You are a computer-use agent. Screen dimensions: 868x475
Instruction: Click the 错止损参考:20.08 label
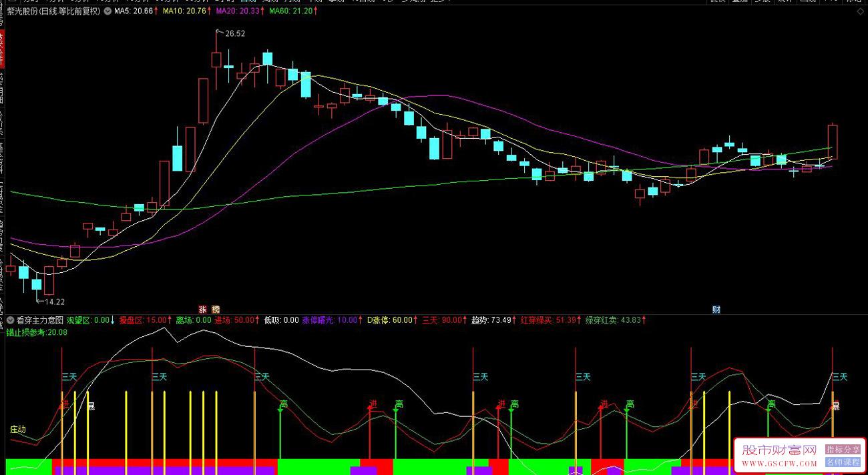tap(36, 332)
